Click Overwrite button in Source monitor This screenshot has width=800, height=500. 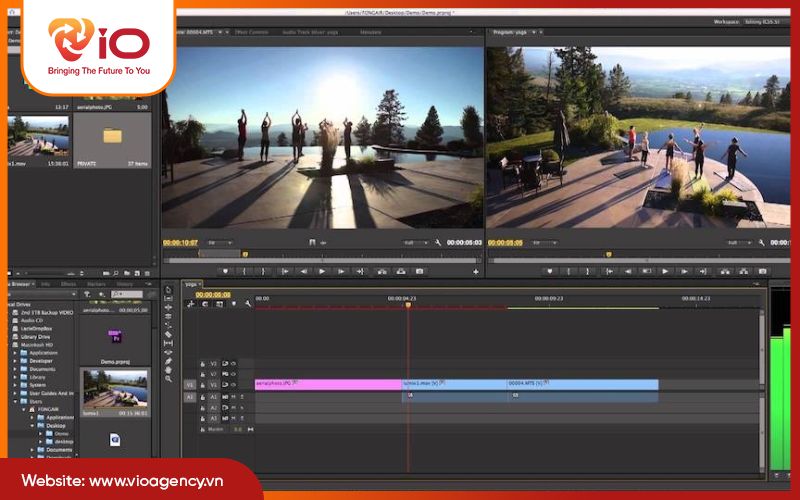tap(401, 271)
